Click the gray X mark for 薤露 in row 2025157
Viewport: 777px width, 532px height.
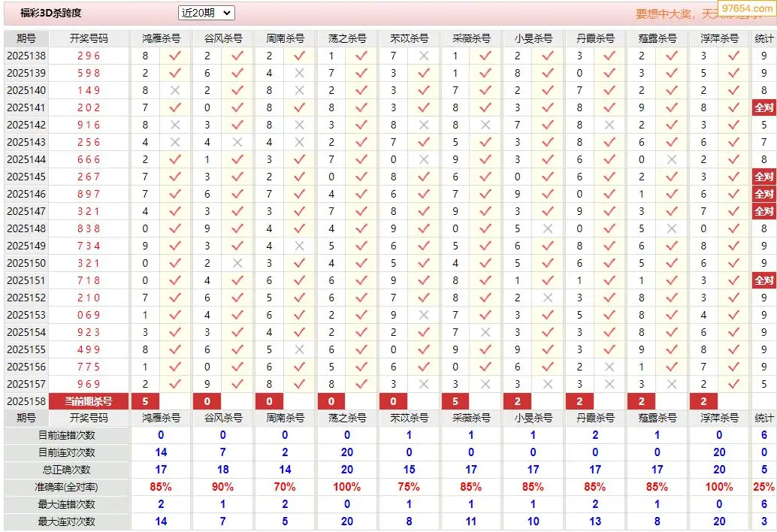(672, 385)
